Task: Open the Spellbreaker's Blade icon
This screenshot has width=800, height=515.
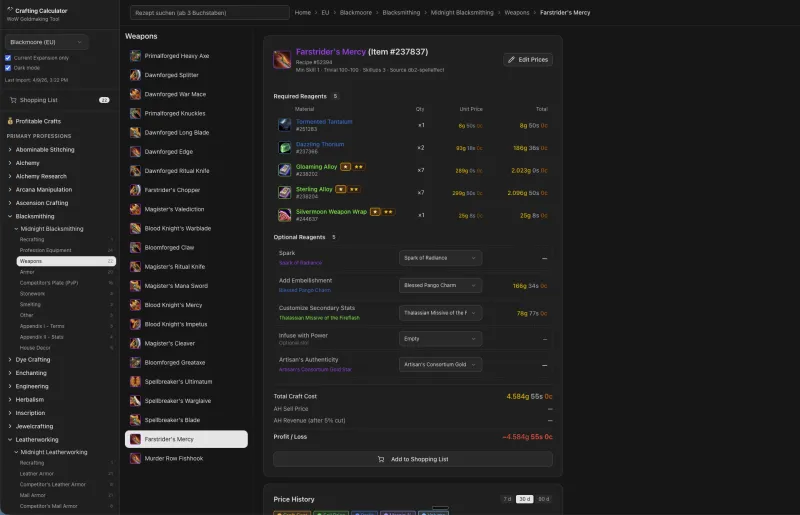Action: 135,420
